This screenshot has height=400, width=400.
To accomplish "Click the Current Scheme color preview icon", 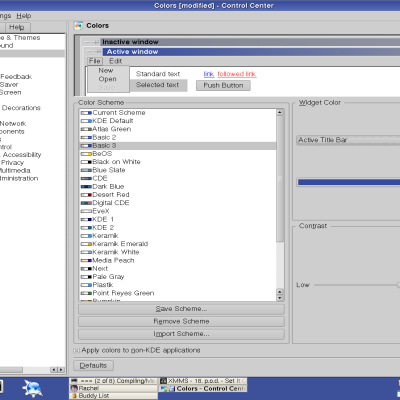I will tap(86, 113).
